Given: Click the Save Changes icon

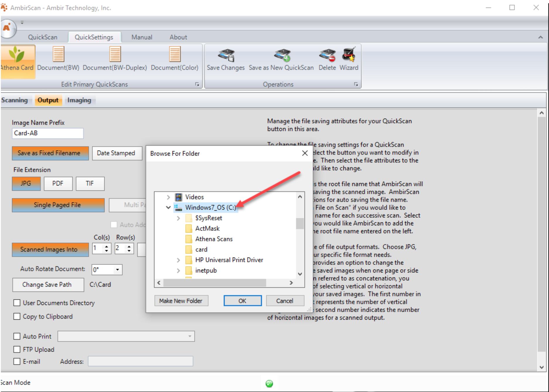Looking at the screenshot, I should 226,55.
